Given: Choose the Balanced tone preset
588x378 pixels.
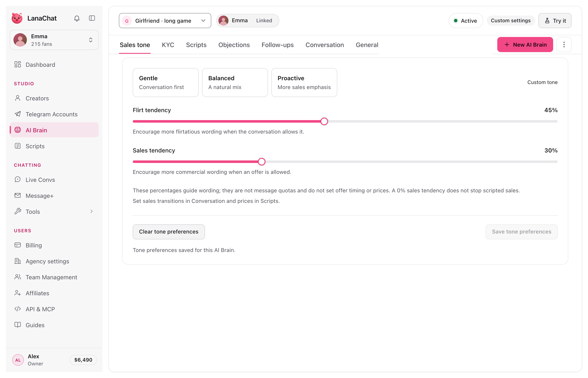Looking at the screenshot, I should point(235,83).
